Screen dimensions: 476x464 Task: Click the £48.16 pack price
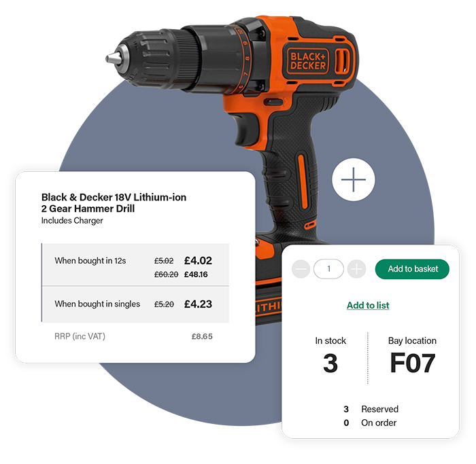196,274
